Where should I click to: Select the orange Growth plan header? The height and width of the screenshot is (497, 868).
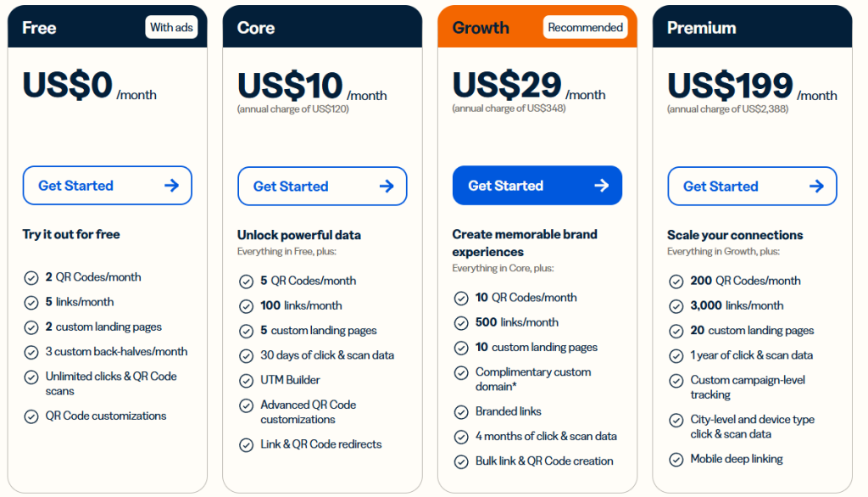coord(480,28)
